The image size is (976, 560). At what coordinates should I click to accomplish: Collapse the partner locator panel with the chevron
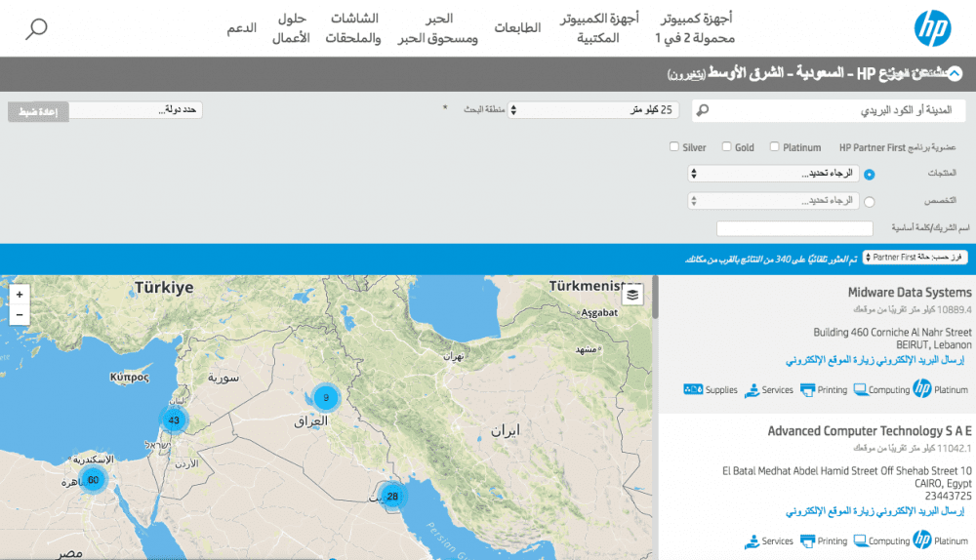(955, 74)
